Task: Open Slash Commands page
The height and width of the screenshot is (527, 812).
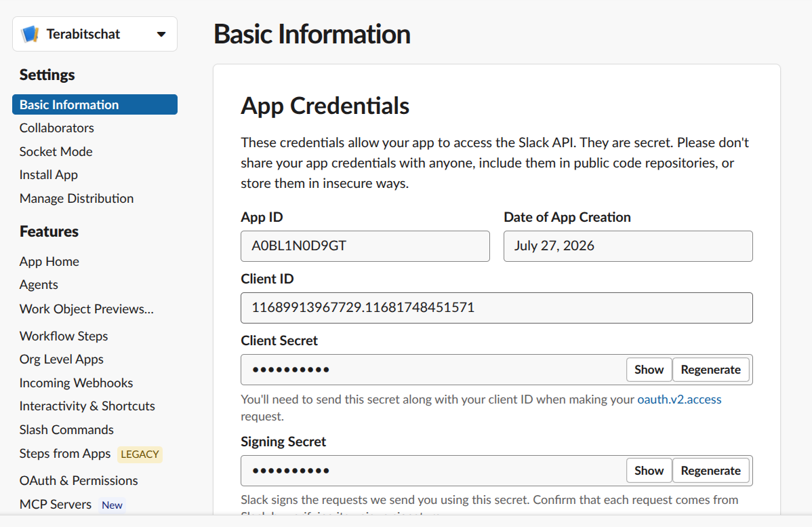Action: tap(66, 430)
